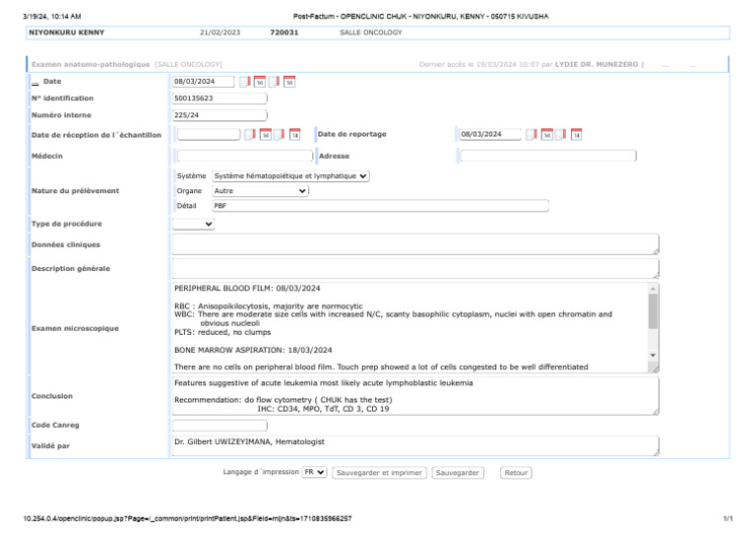756x535 pixels.
Task: Expand the Système dropdown
Action: [x=290, y=175]
